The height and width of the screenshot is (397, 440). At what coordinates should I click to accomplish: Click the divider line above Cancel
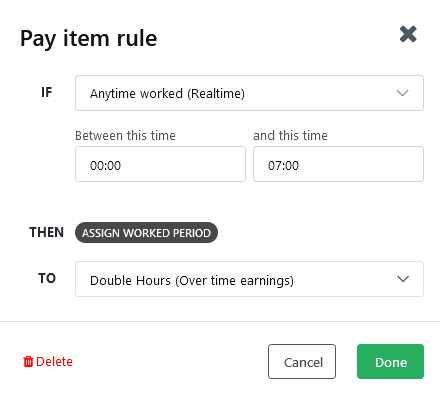coord(220,322)
